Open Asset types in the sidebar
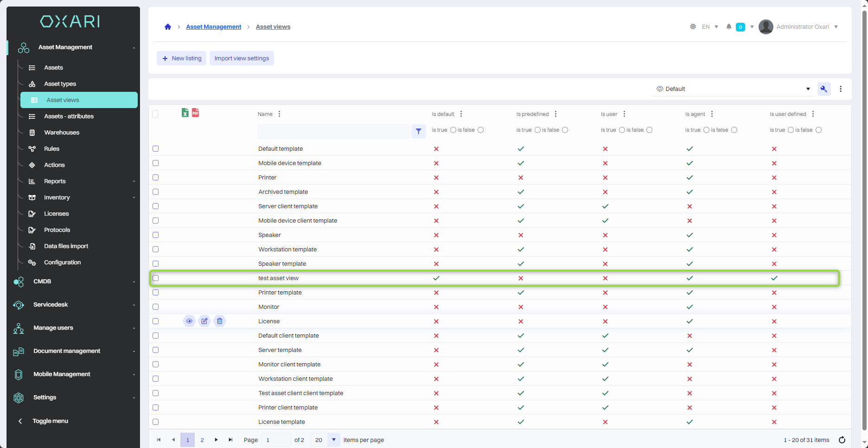Screen dimensions: 868x448 (60, 84)
